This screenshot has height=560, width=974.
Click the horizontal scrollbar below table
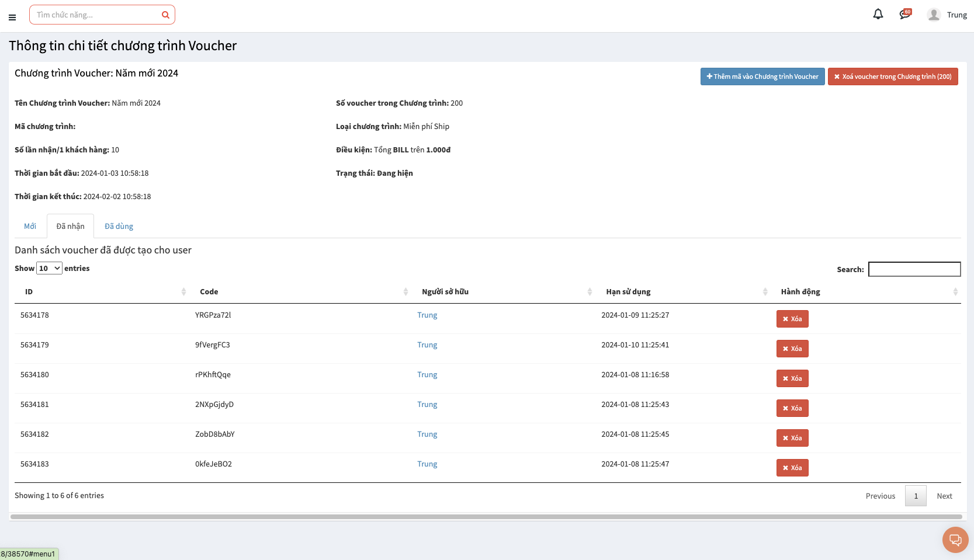pos(486,517)
